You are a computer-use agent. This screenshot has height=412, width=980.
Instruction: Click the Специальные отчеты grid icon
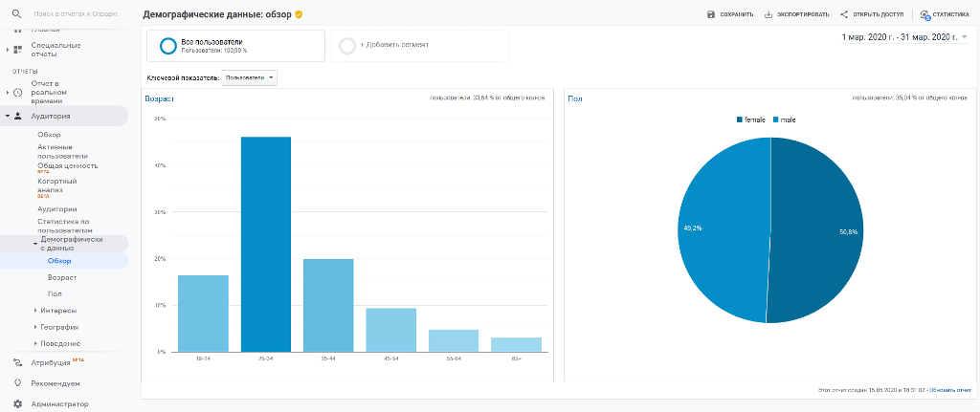tap(17, 49)
